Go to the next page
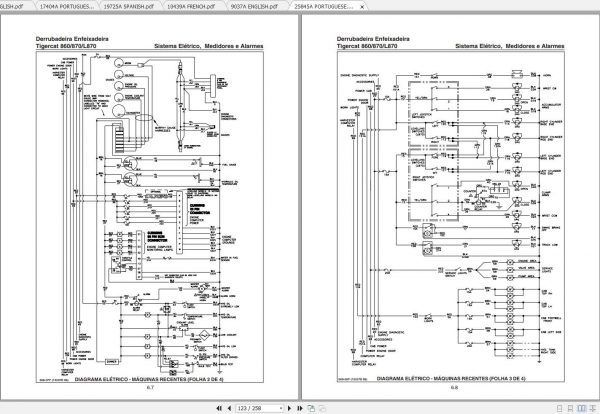This screenshot has height=414, width=600. 290,408
